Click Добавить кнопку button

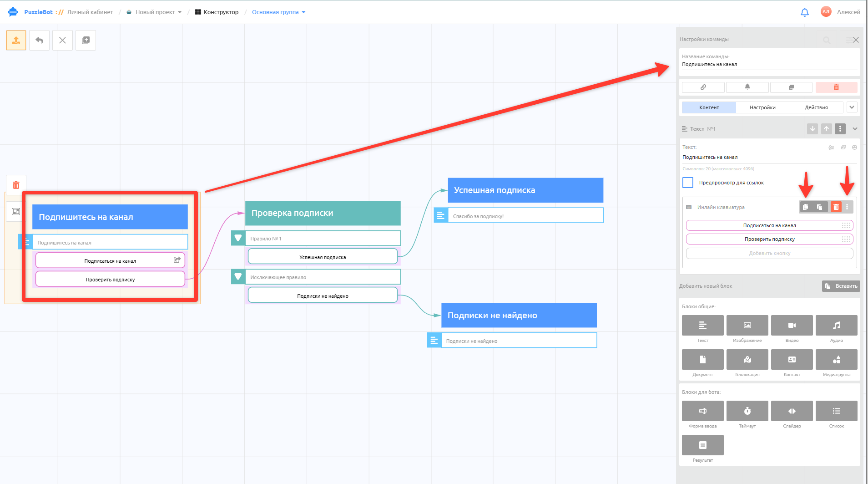coord(769,253)
